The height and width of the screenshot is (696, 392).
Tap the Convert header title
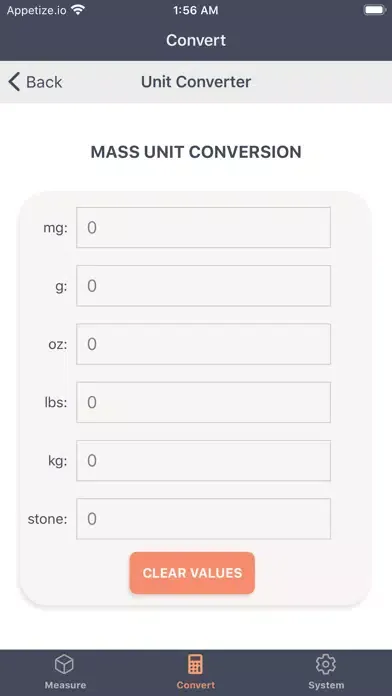196,40
